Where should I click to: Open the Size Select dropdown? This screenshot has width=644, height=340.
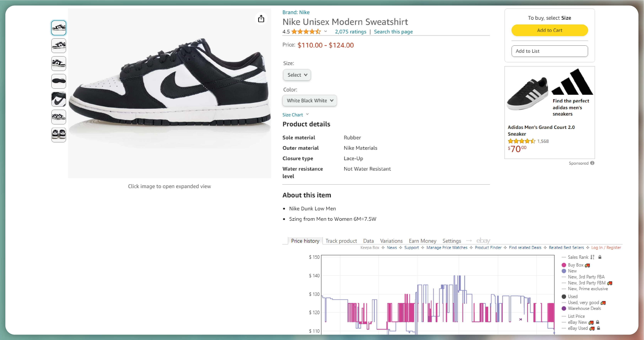[297, 75]
